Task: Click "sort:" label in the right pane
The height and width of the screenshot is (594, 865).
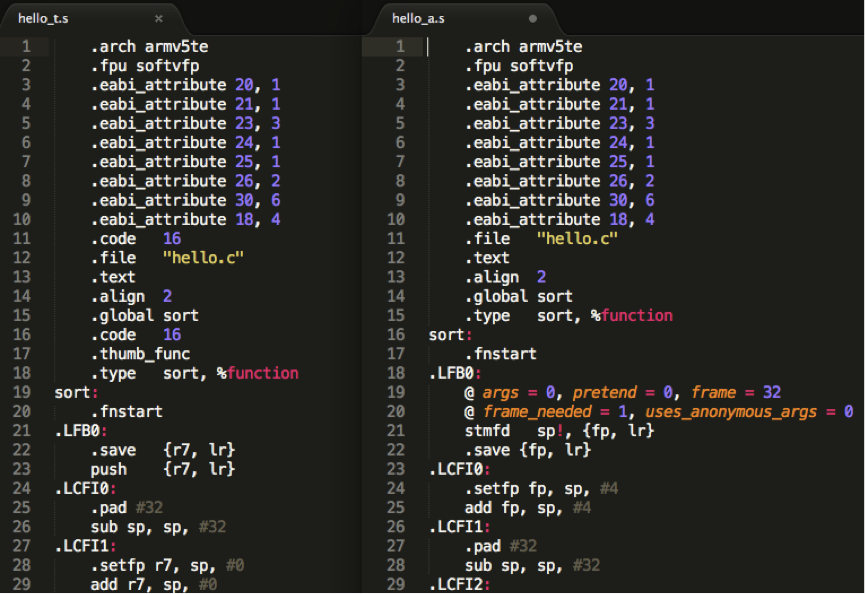Action: (450, 335)
